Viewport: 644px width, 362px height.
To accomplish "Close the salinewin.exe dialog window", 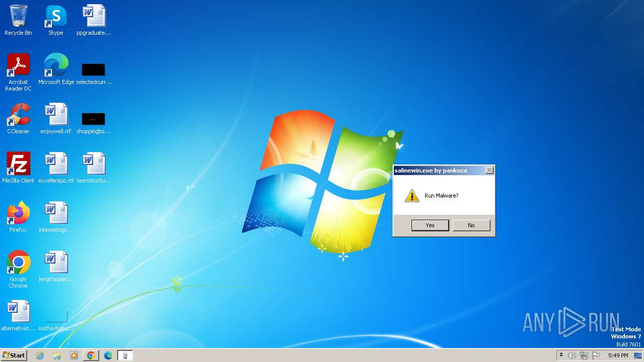I will 489,170.
